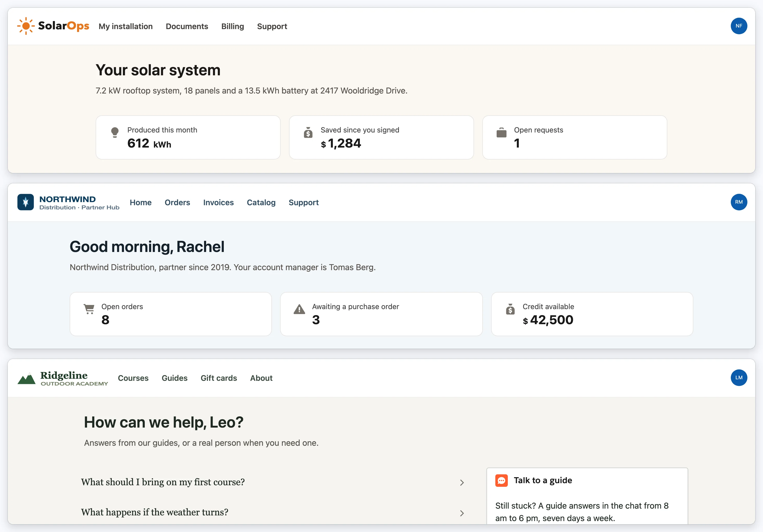Click the money bag icon beside Saved since you signed
Screen dimensions: 763x532
tap(308, 132)
